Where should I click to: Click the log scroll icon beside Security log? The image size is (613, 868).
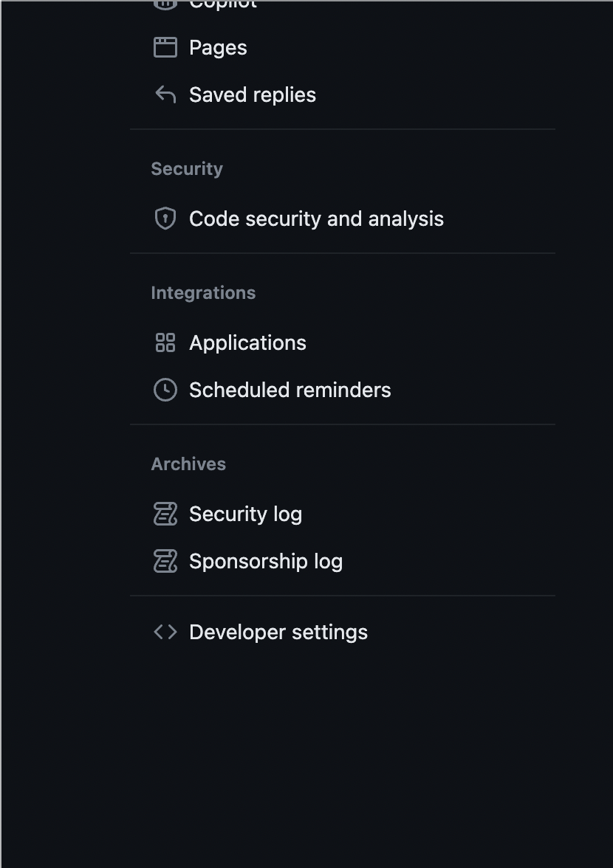tap(165, 514)
